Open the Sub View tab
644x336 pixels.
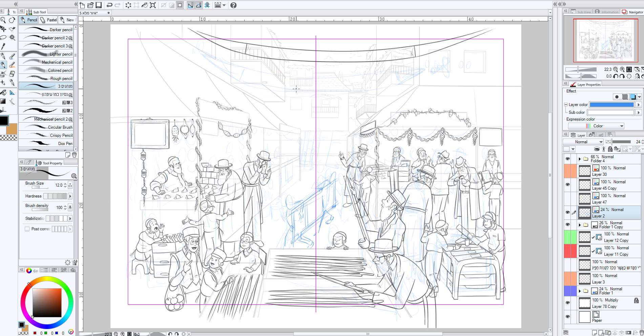coord(581,12)
